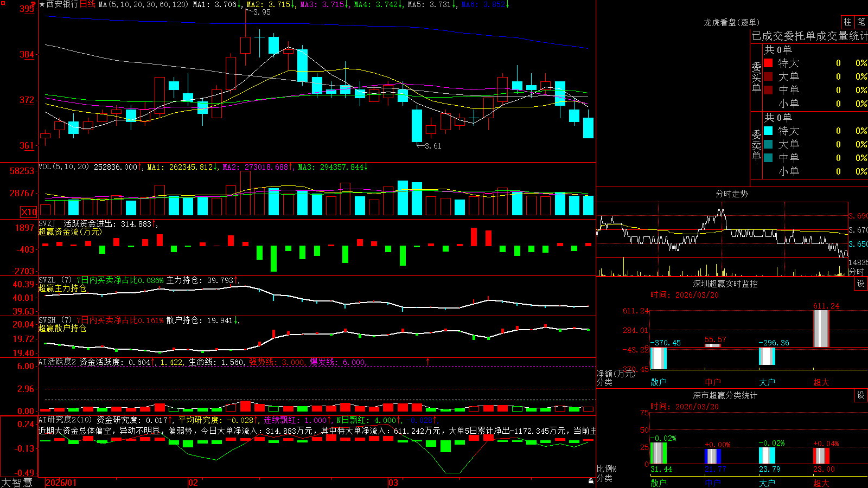Click the 已成交委托单成交量统计 header

(809, 36)
